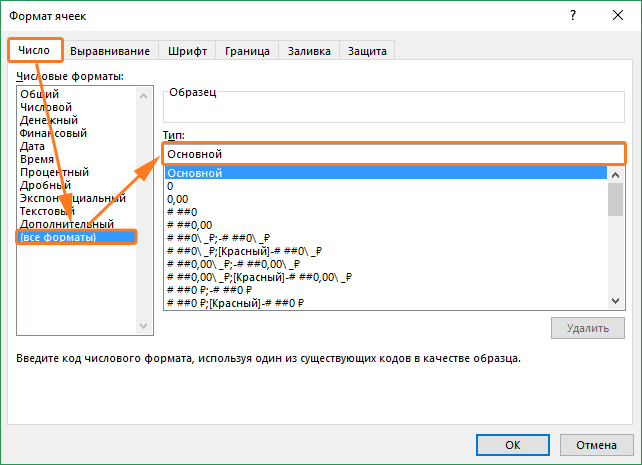Screen dimensions: 642x465
Task: Select the 0,00 format code
Action: click(x=178, y=199)
